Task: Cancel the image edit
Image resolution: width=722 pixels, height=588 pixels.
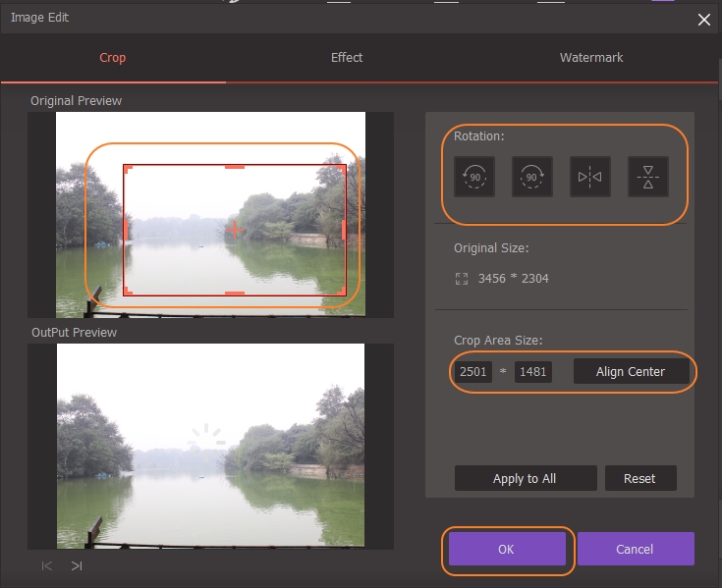Action: point(635,549)
